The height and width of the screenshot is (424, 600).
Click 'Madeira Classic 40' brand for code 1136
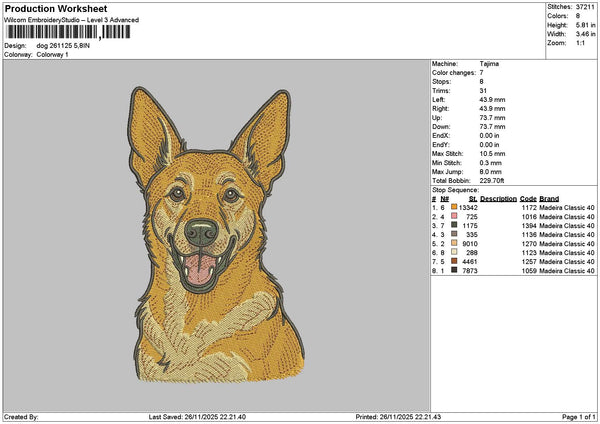(567, 235)
